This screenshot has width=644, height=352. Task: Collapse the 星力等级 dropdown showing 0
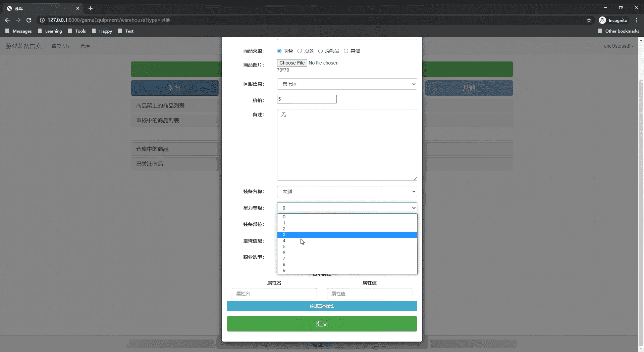point(347,208)
